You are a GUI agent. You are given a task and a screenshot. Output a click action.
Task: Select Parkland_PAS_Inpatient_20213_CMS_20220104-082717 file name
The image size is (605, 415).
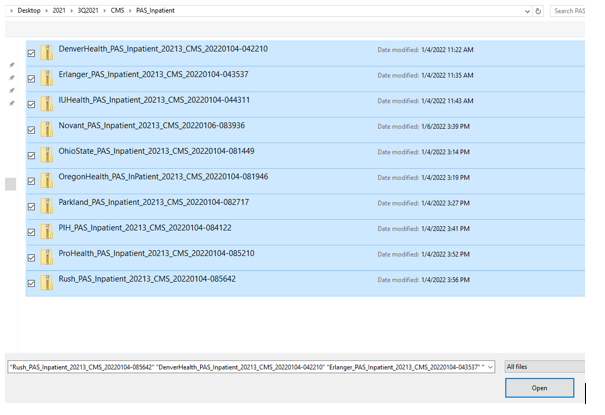tap(154, 202)
